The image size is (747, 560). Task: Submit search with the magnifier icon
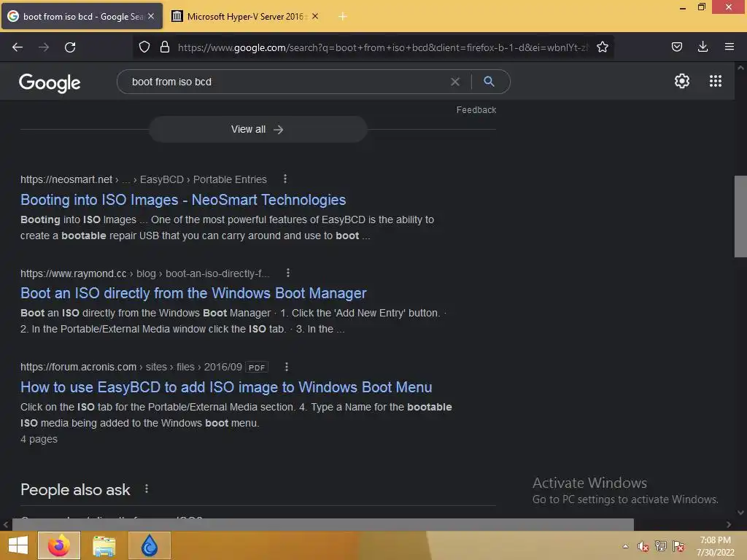tap(489, 82)
